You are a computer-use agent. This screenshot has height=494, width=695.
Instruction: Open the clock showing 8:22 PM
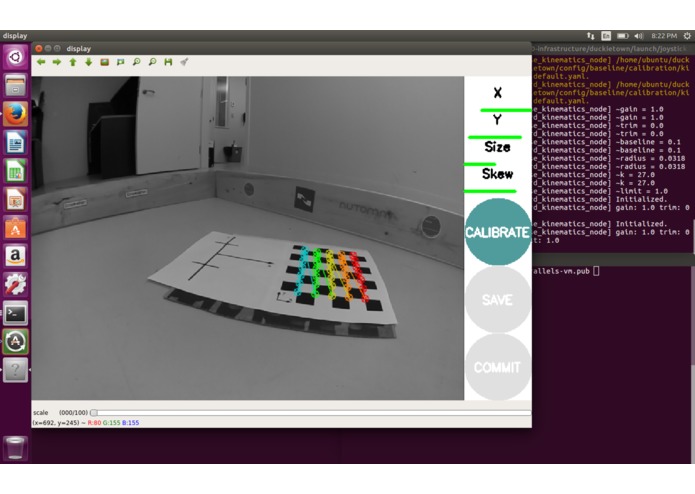(x=664, y=36)
